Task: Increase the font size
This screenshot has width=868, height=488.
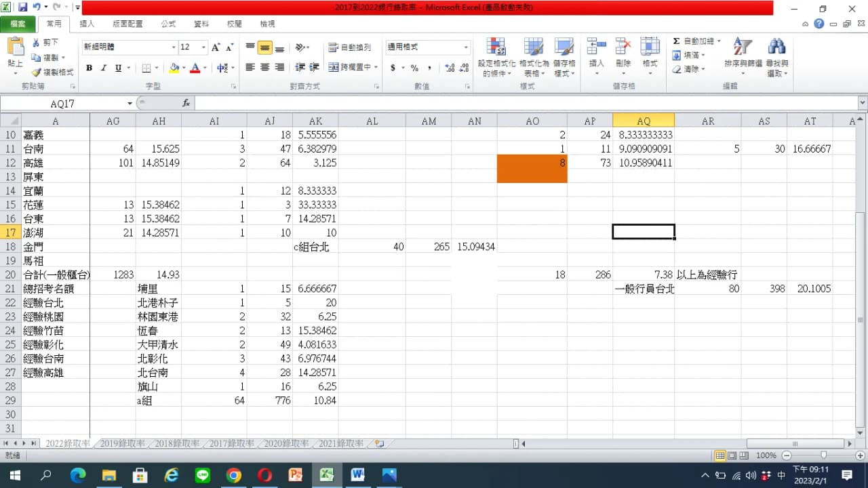Action: click(216, 47)
